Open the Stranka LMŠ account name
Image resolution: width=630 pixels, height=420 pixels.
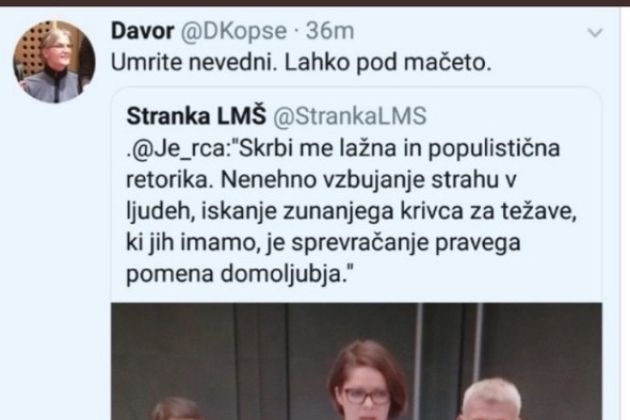(x=196, y=116)
